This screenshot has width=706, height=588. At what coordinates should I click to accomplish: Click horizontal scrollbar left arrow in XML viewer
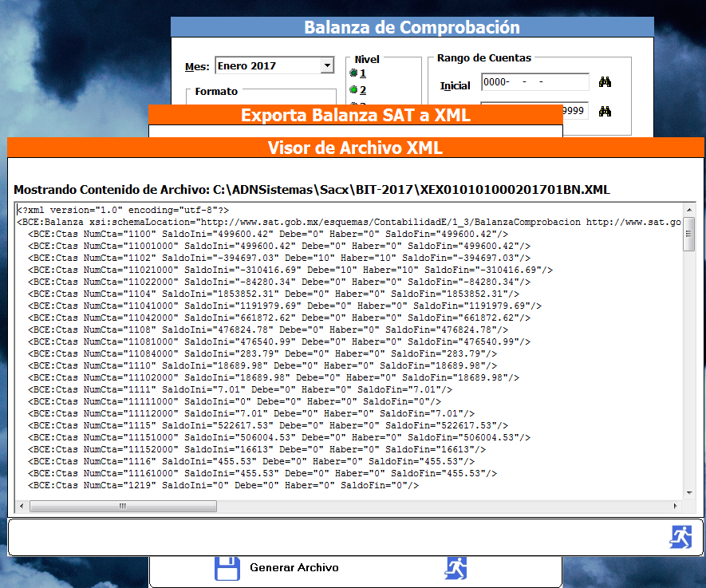tap(22, 506)
